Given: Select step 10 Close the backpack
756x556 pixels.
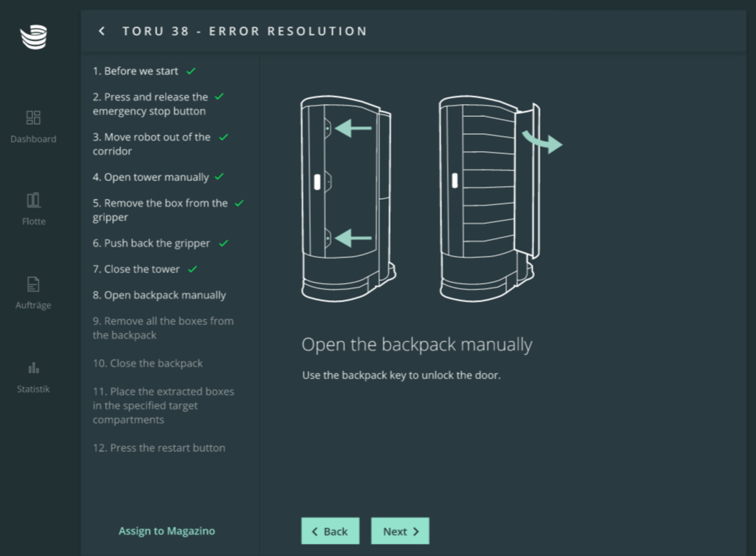Looking at the screenshot, I should (x=148, y=364).
